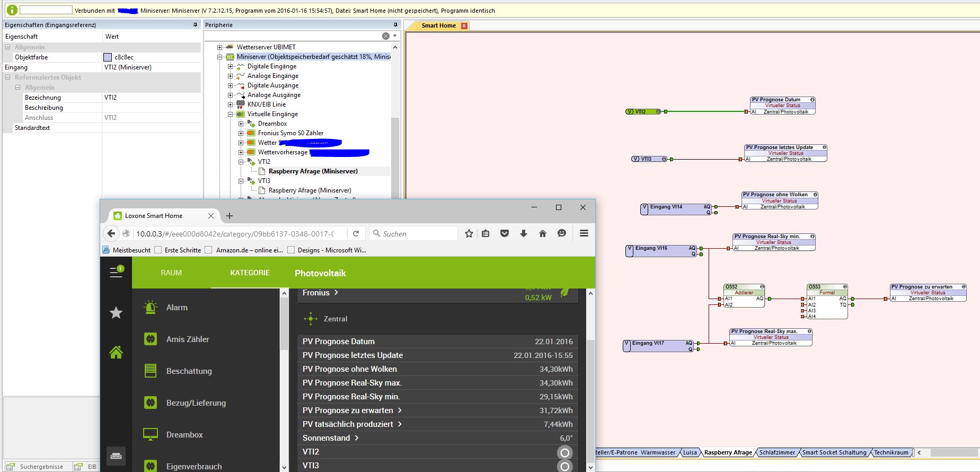Open the hamburger menu with notification badge
Viewport: 980px width, 472px height.
click(116, 272)
